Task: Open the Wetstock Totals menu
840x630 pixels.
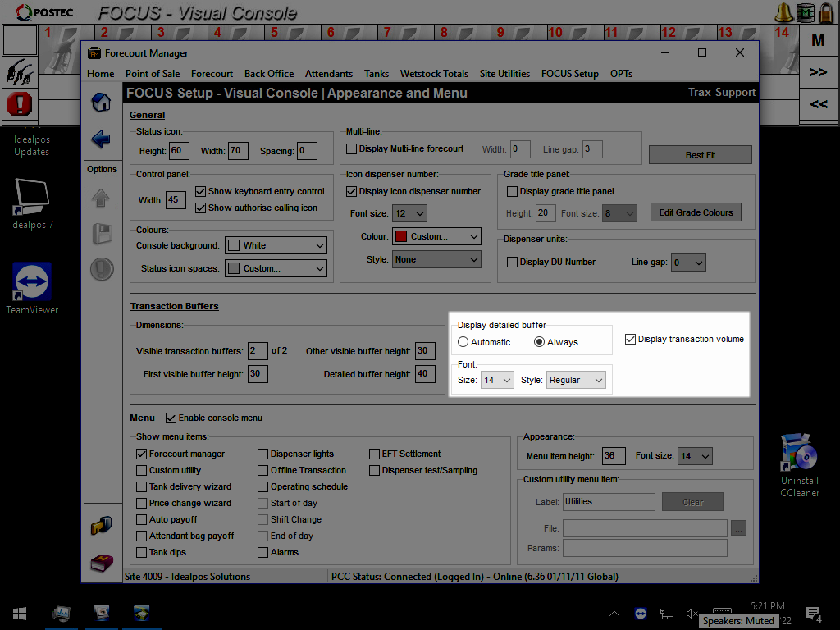Action: (434, 73)
